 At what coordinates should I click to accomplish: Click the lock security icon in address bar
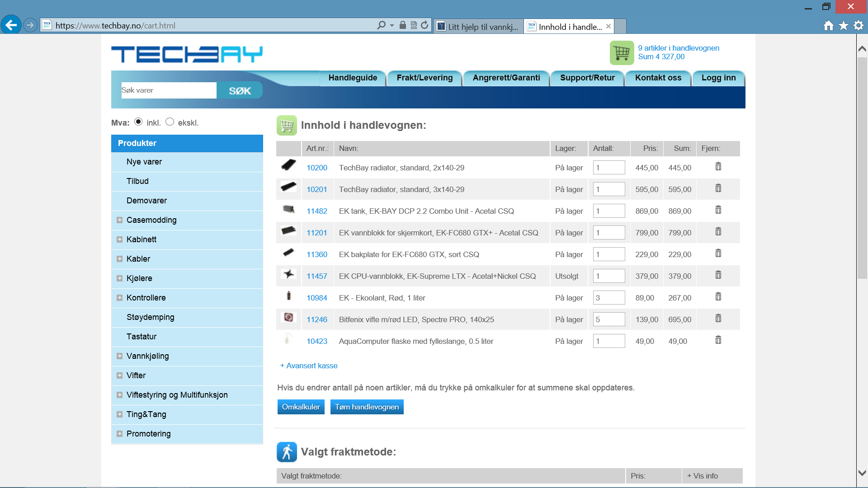(403, 25)
